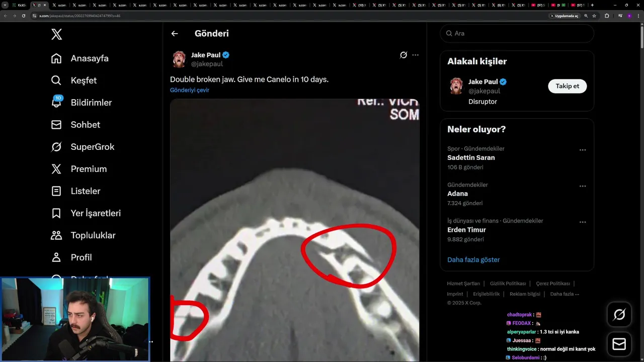The image size is (644, 362).
Task: Open the browser zoom magnifier icon
Action: coord(586,16)
